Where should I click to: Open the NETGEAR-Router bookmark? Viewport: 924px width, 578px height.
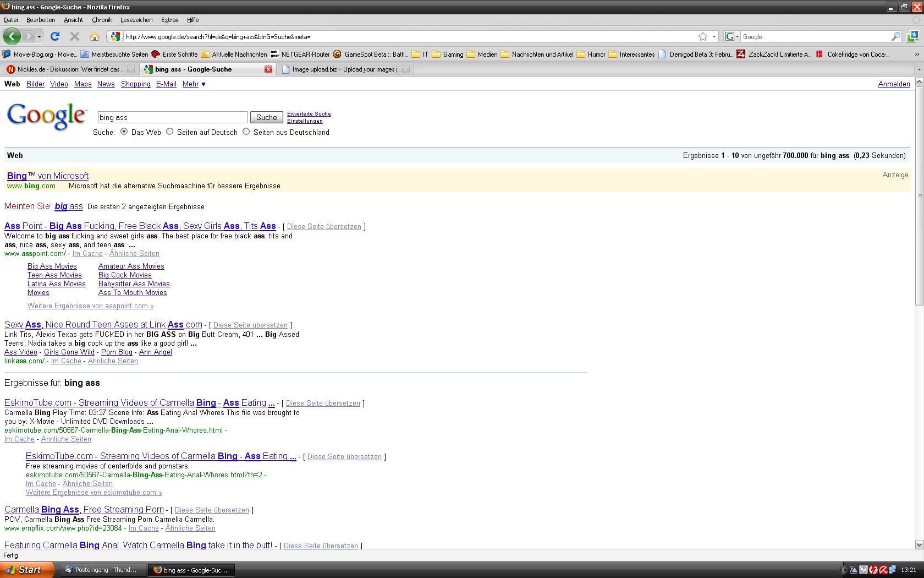[300, 54]
